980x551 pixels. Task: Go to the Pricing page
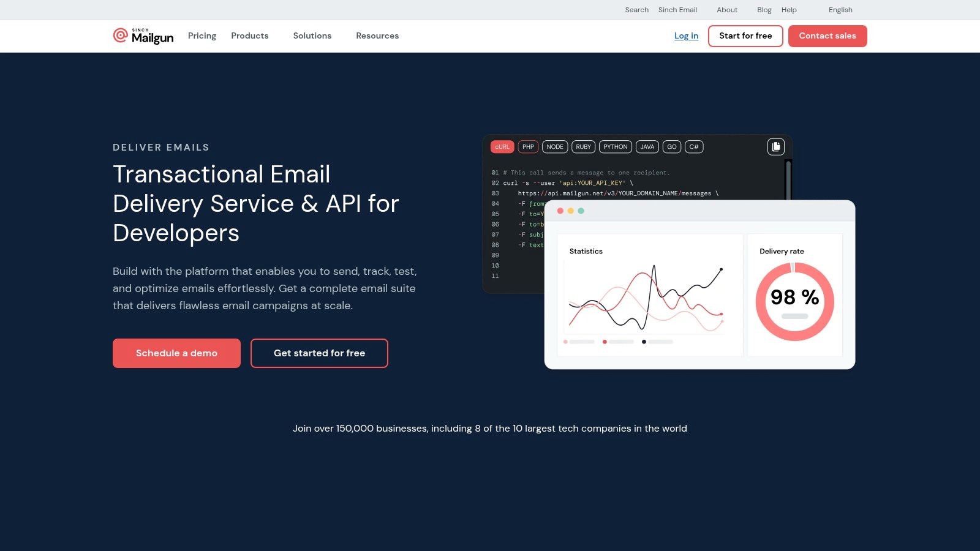(202, 36)
